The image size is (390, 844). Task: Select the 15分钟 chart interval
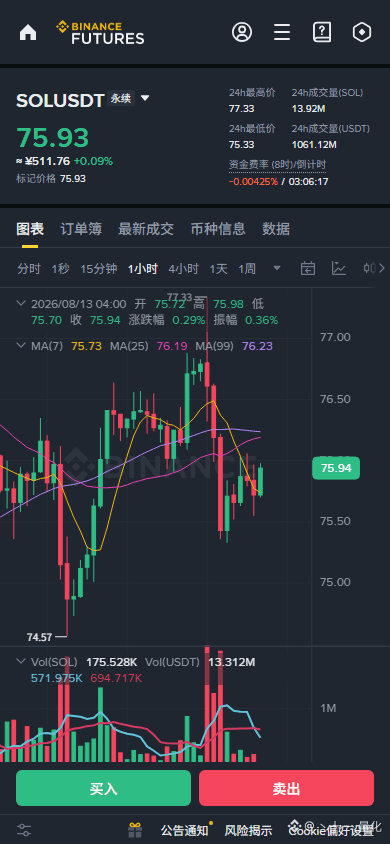click(x=98, y=269)
